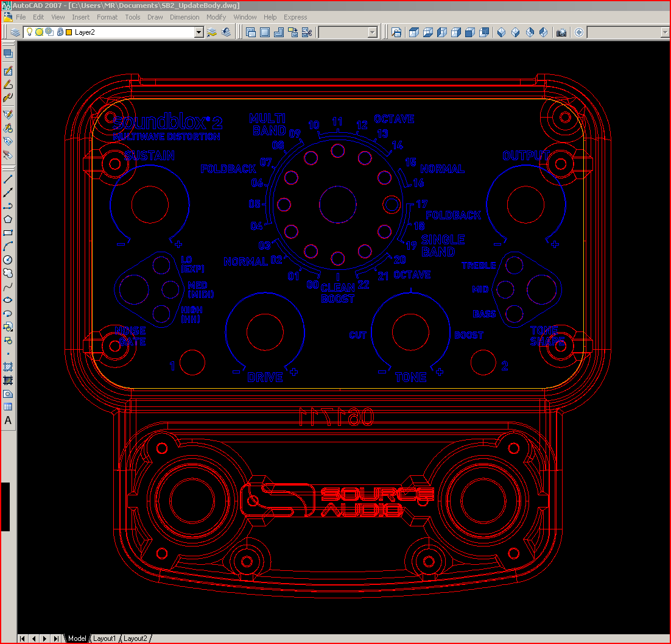Open the Layer Properties Manager icon
This screenshot has height=644, width=671.
(15, 32)
